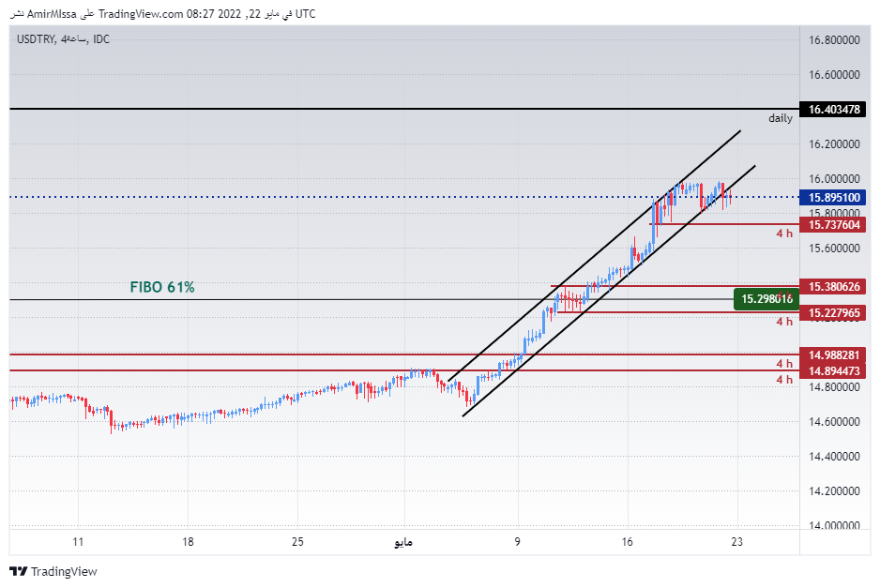The width and height of the screenshot is (880, 588).
Task: Click the '4 h' label below 15.737604
Action: point(784,234)
